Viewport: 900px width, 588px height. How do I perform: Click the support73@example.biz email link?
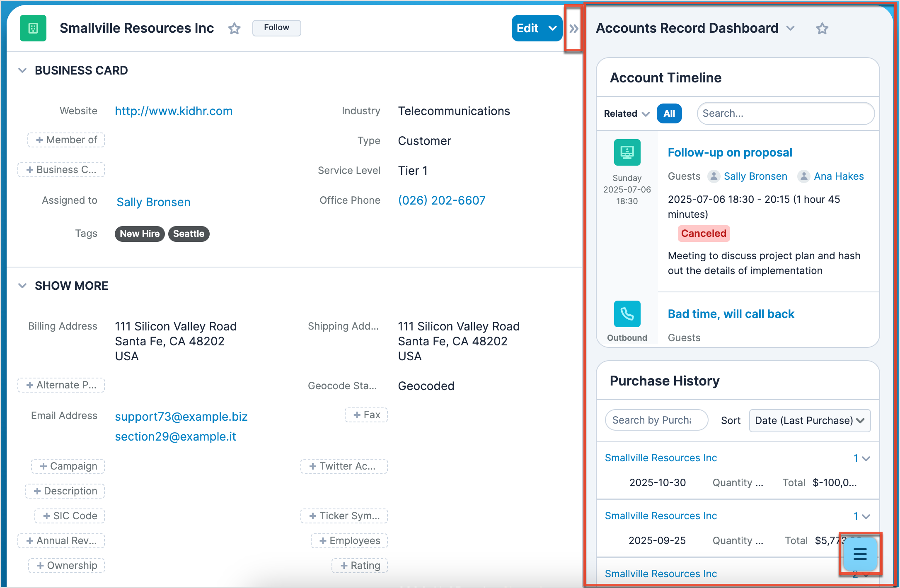[181, 416]
